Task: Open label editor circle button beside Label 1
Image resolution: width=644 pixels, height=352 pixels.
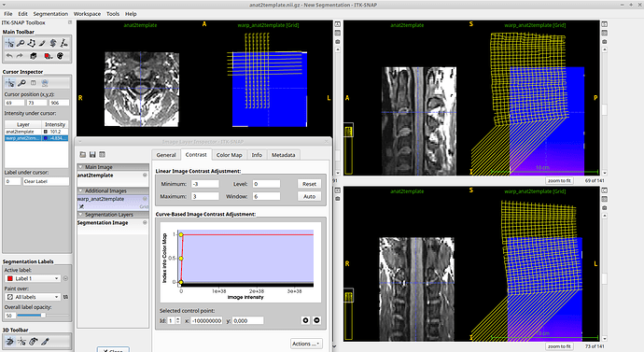Action: pos(65,278)
